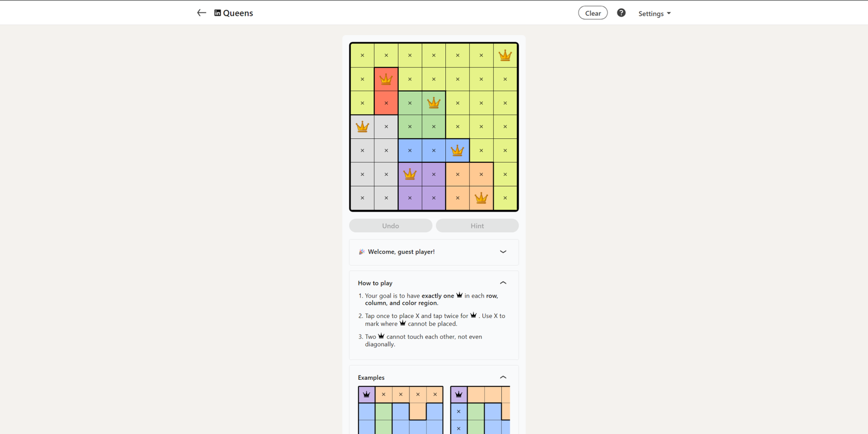Image resolution: width=868 pixels, height=434 pixels.
Task: Click the crown in the blue cell
Action: (457, 150)
